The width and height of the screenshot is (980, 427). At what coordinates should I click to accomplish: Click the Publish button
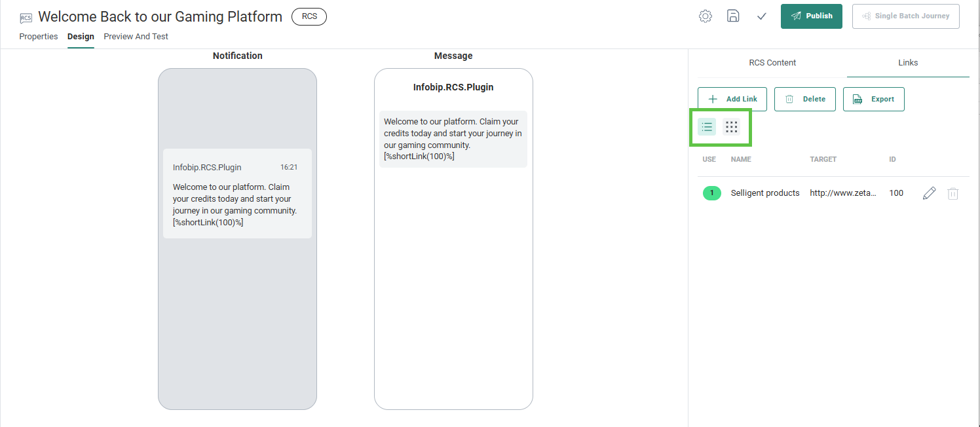pyautogui.click(x=811, y=16)
